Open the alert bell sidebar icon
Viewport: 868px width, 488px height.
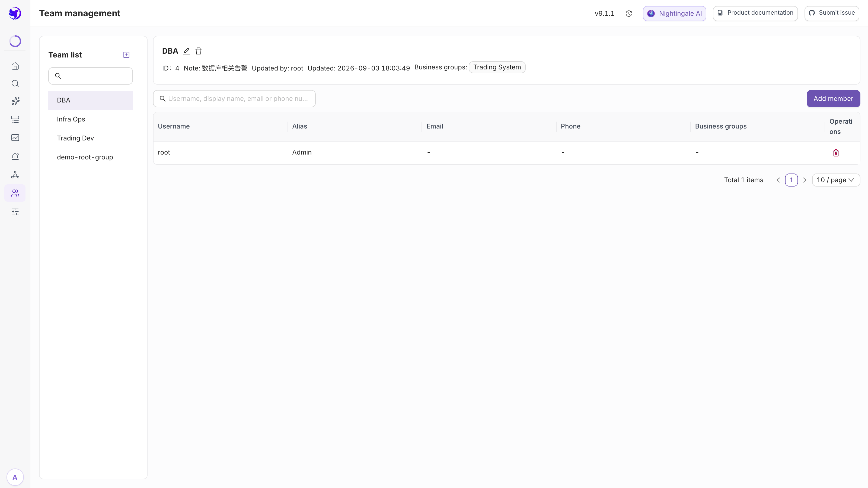click(x=15, y=156)
